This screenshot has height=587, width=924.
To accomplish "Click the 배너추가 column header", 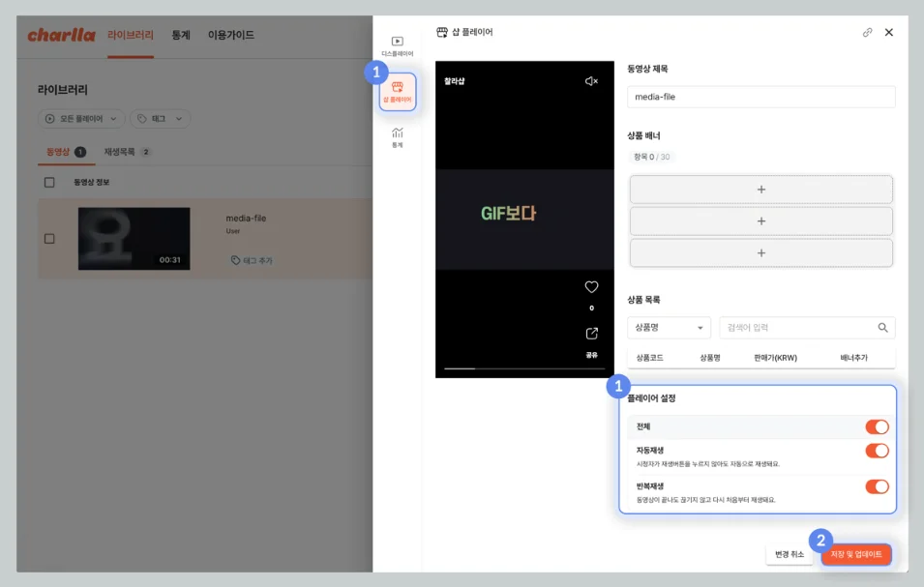I will (853, 358).
